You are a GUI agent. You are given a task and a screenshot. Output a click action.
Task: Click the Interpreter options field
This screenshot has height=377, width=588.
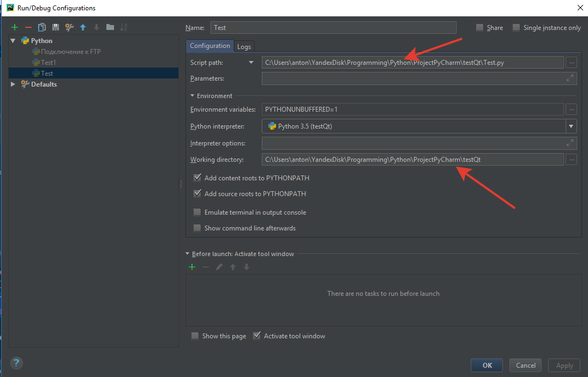point(419,143)
